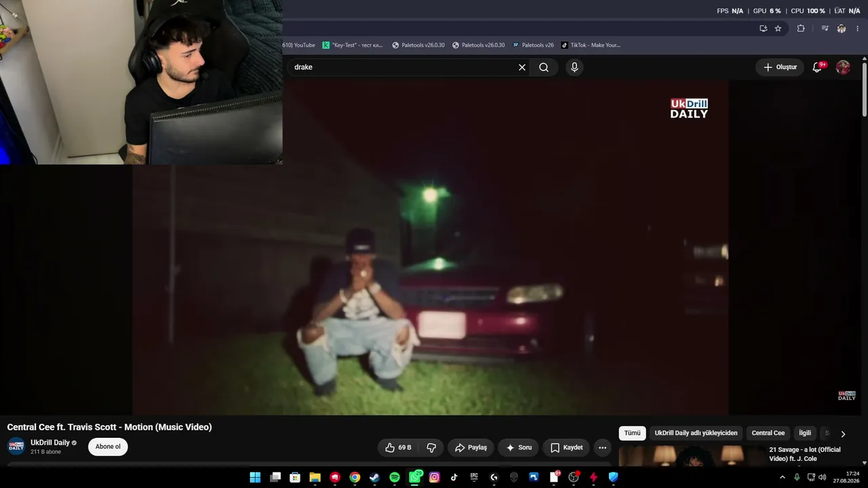Viewport: 868px width, 488px height.
Task: Open the TikTok - Make Your... bookmark
Action: click(x=591, y=45)
